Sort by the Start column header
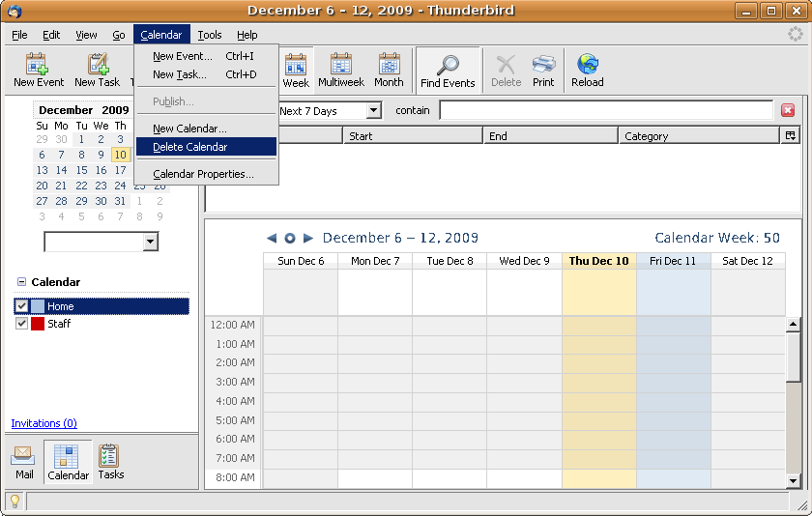812x516 pixels. [414, 135]
